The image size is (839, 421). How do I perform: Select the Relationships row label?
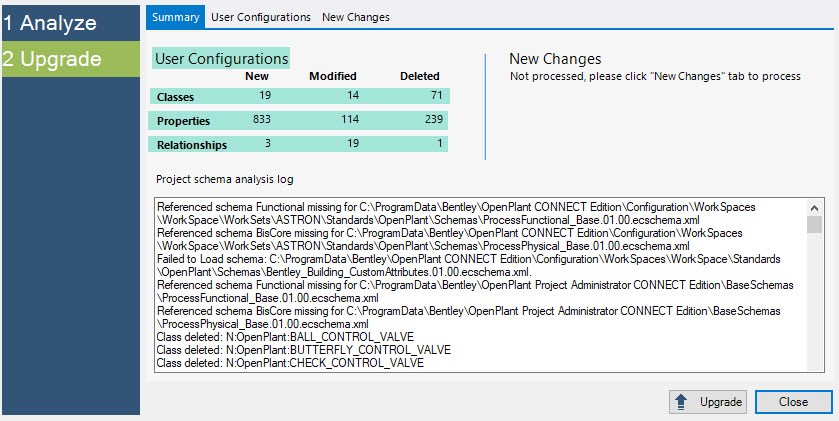(192, 145)
